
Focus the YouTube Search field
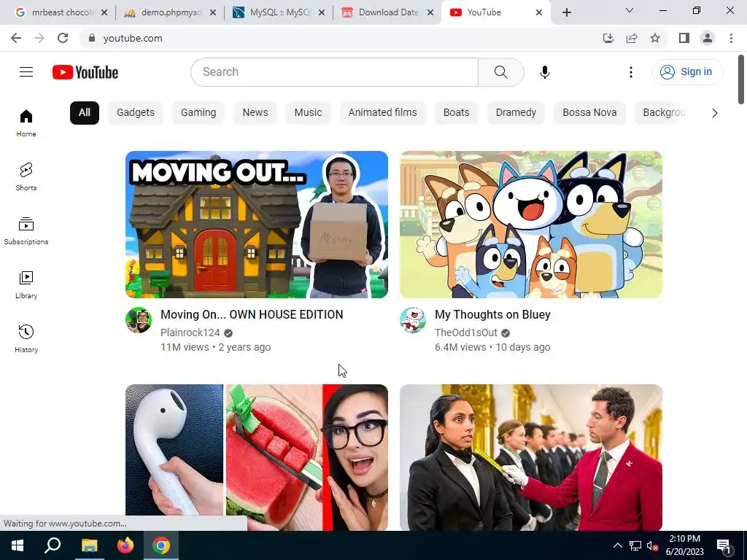point(334,72)
